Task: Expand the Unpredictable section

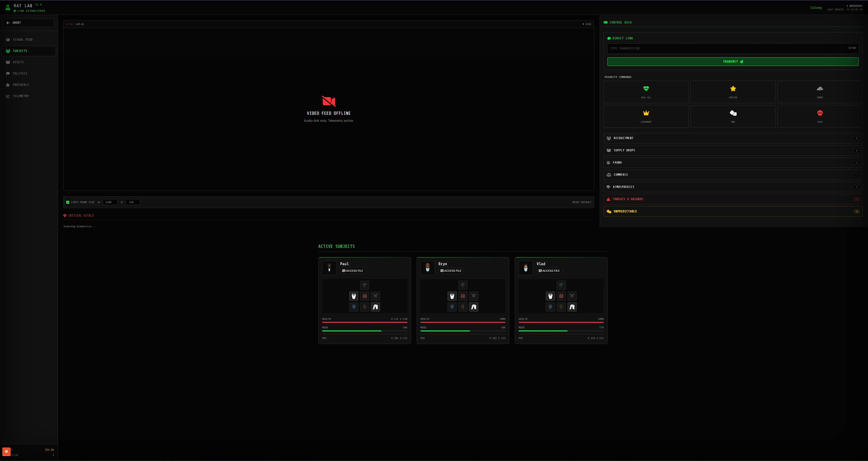Action: pos(733,211)
